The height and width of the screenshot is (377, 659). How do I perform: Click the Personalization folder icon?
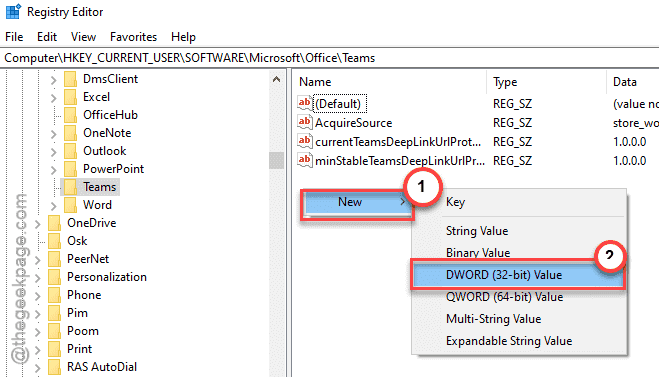point(55,277)
